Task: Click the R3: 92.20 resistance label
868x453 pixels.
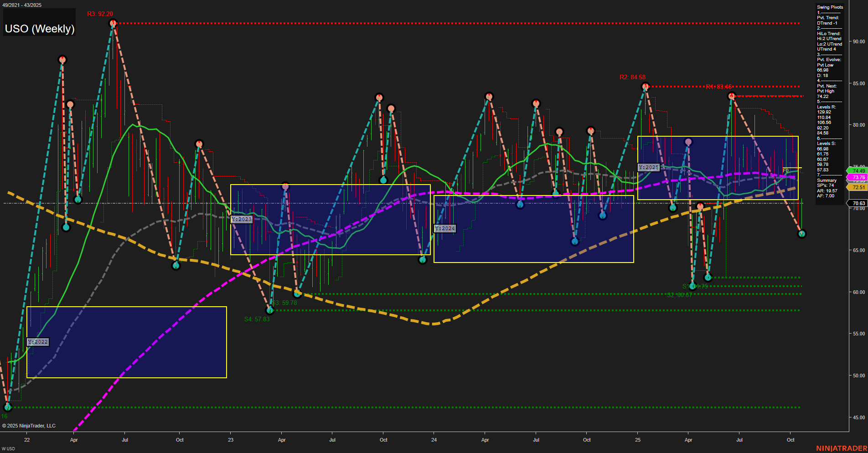Action: pos(100,14)
